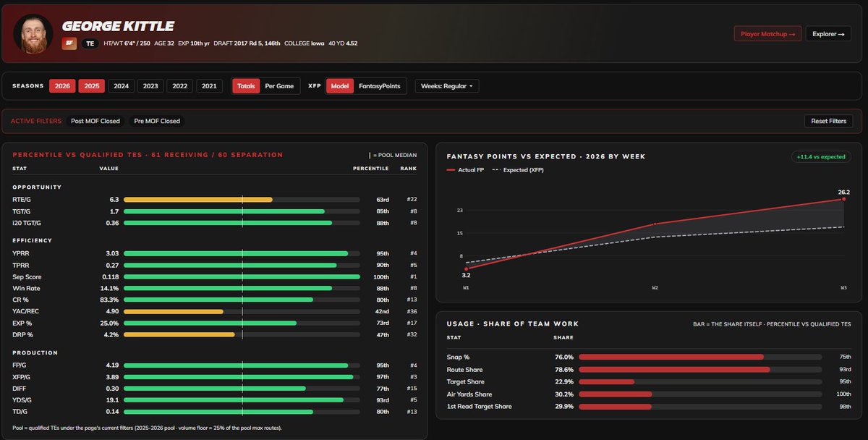Open the Weeks: Regular dropdown
Image resolution: width=868 pixels, height=440 pixels.
pyautogui.click(x=446, y=86)
